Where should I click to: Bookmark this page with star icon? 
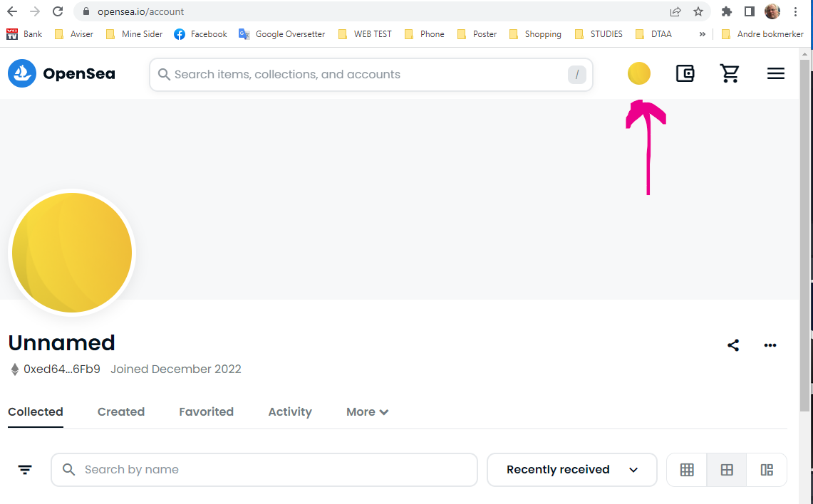click(x=698, y=11)
